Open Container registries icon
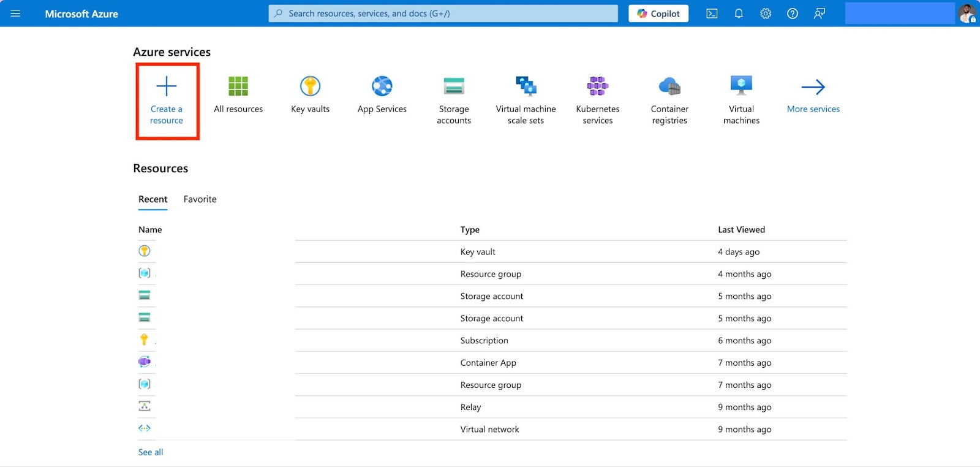Image resolution: width=980 pixels, height=467 pixels. click(669, 86)
